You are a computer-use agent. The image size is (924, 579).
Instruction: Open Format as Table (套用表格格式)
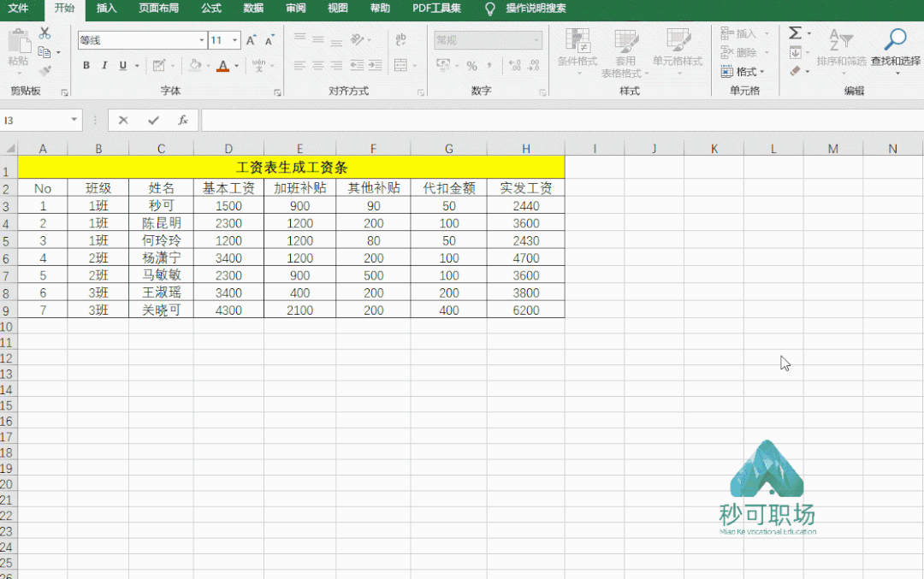pos(625,53)
